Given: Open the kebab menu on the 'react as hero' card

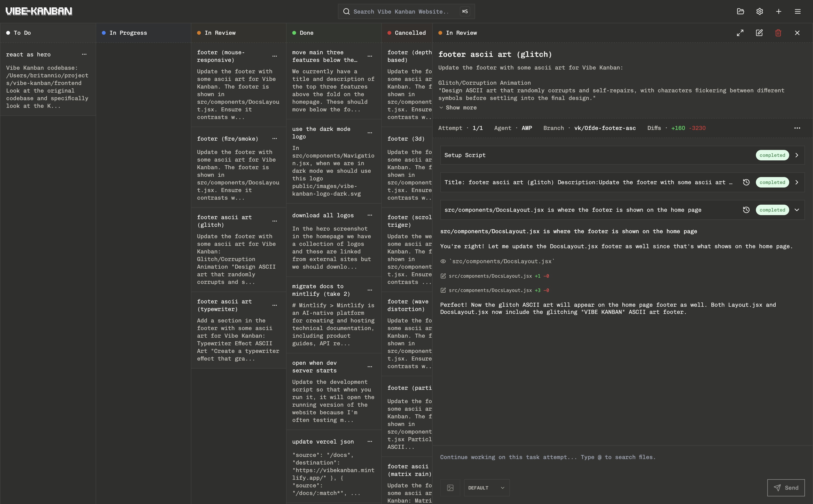Looking at the screenshot, I should tap(84, 54).
